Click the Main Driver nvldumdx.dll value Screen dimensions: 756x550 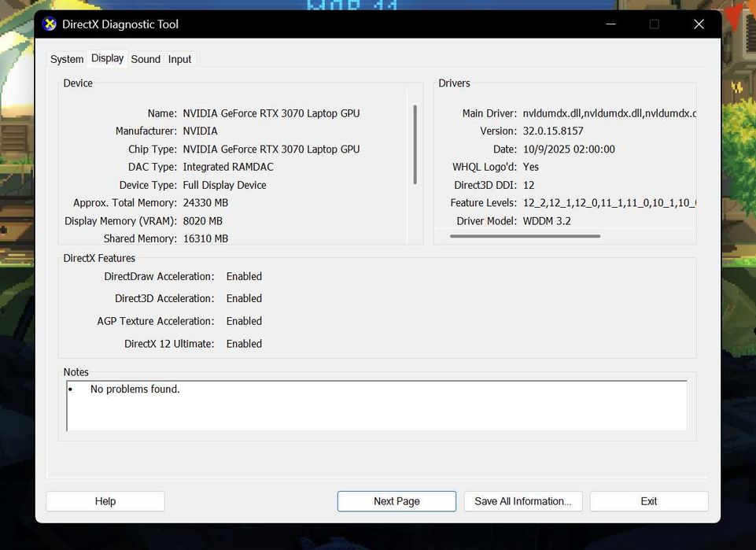[x=610, y=113]
